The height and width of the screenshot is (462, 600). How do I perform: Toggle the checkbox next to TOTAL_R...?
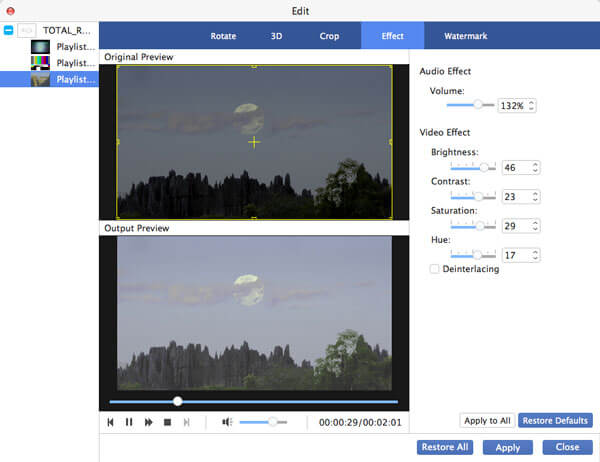(26, 30)
